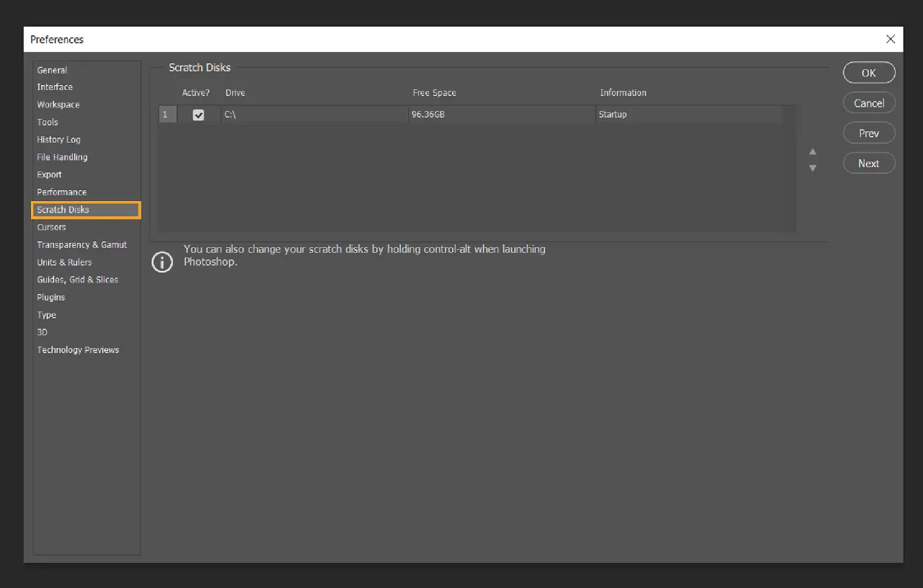This screenshot has height=588, width=923.
Task: Open the General preferences section
Action: 51,70
